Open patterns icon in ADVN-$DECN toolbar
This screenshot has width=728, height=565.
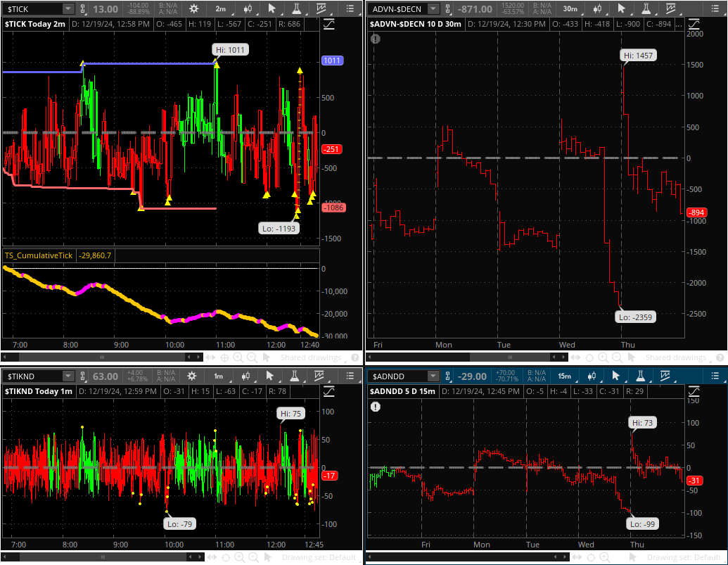click(670, 9)
